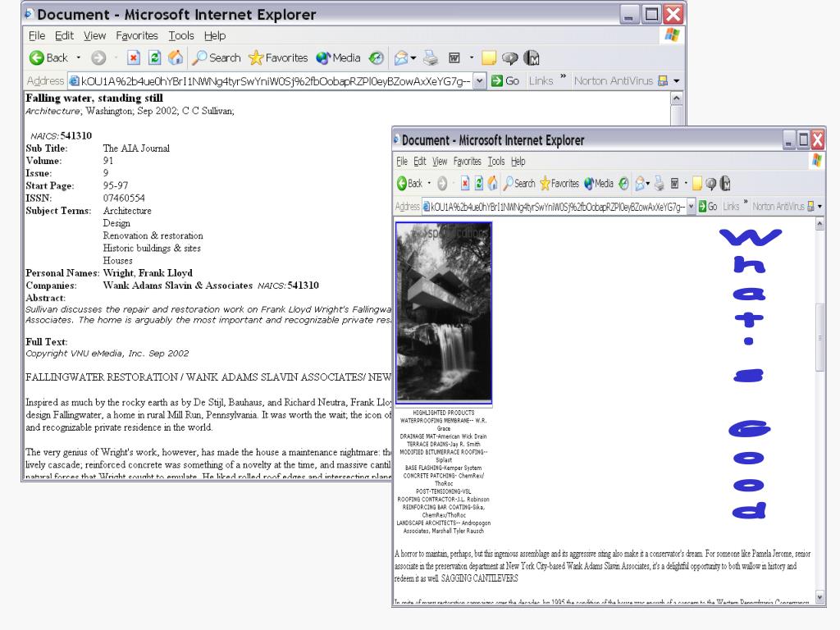Click Stop icon in front window
This screenshot has width=840, height=630.
pos(465,184)
